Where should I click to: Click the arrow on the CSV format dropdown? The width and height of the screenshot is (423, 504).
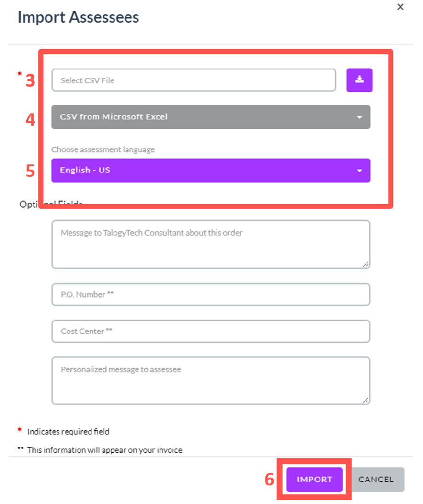tap(360, 117)
